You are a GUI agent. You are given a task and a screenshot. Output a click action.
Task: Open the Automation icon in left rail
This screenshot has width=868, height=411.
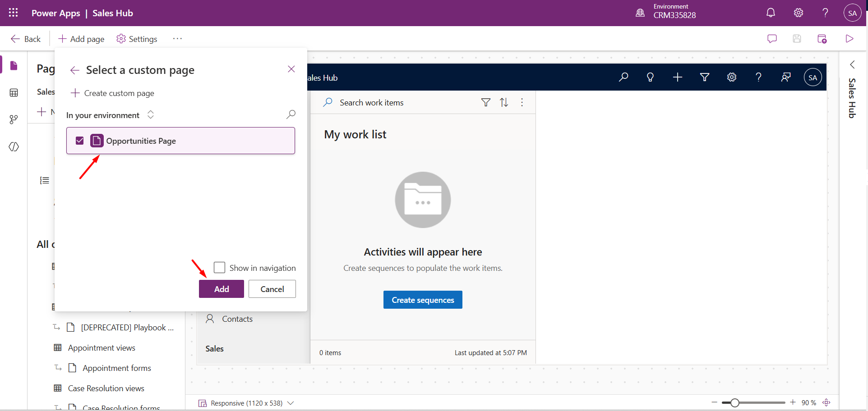14,119
